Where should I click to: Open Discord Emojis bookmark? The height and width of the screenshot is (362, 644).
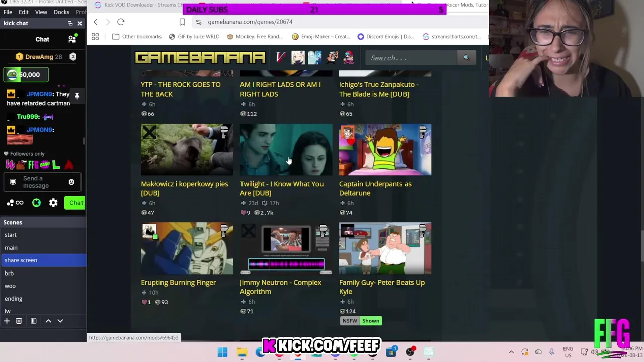point(385,36)
